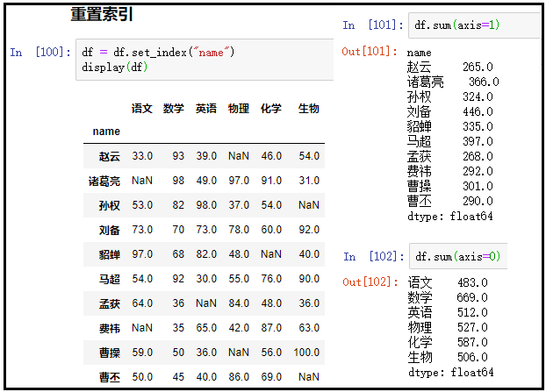Image resolution: width=546 pixels, height=392 pixels.
Task: Click the 527.0 total for 物理
Action: click(x=472, y=327)
